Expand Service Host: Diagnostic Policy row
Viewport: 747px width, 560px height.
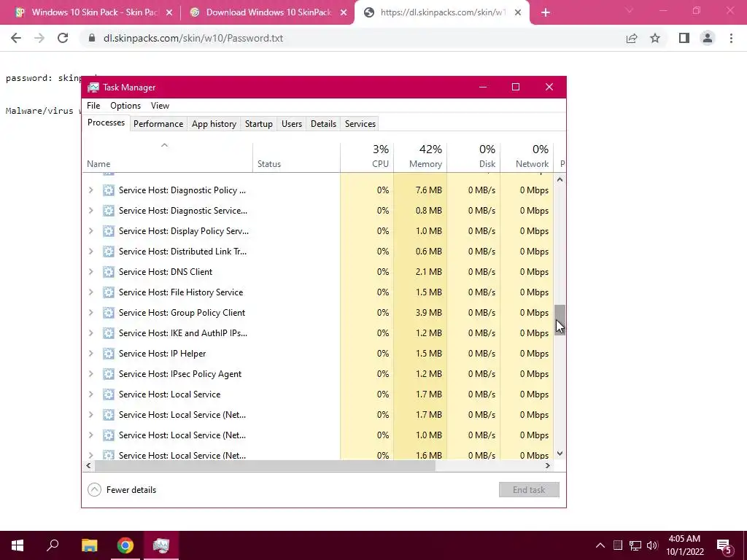pos(90,190)
